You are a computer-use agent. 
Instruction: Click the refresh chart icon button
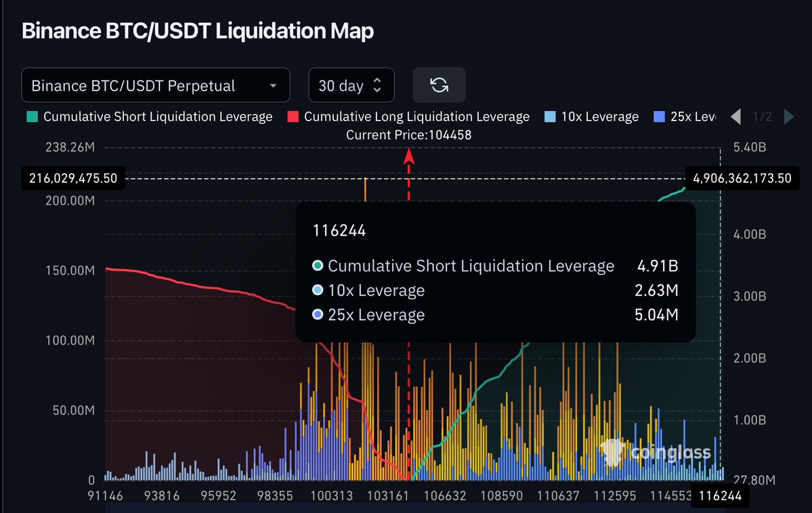439,85
